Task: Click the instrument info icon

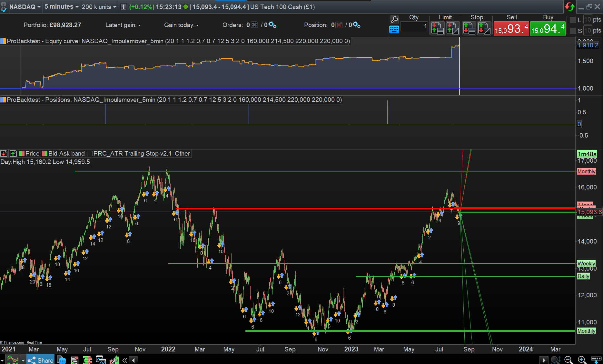Action: [124, 7]
